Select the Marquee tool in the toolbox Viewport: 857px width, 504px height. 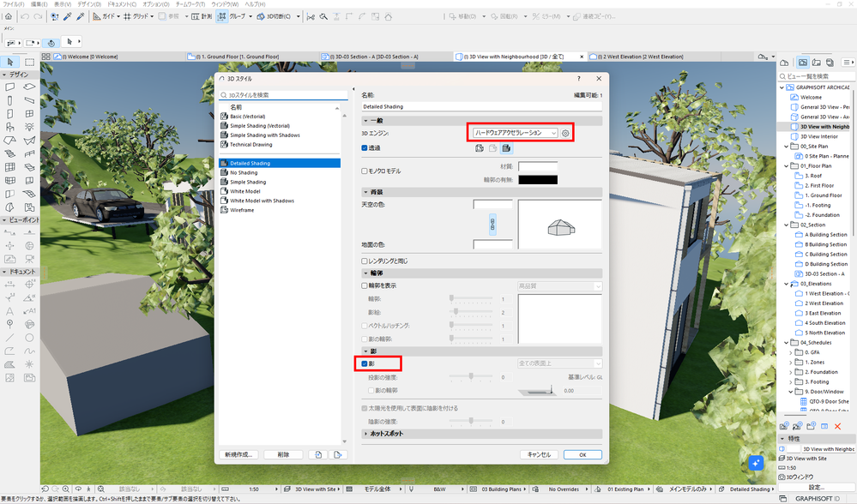point(29,62)
